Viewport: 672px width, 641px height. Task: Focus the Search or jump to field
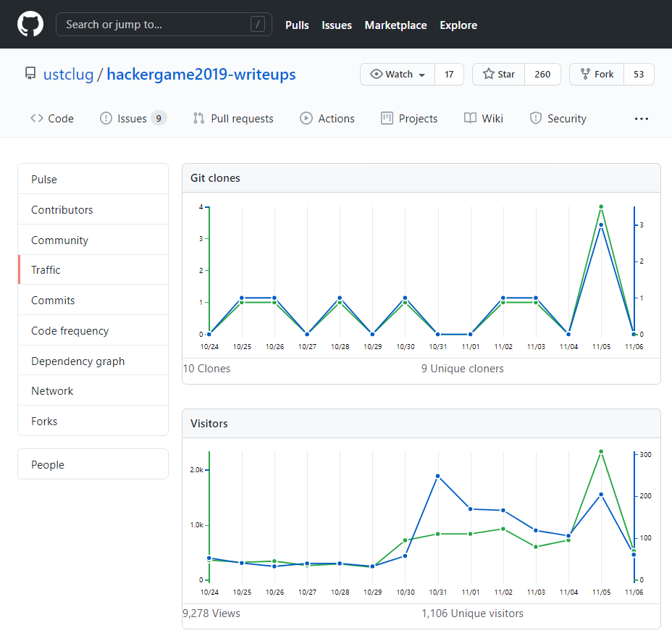coord(164,25)
